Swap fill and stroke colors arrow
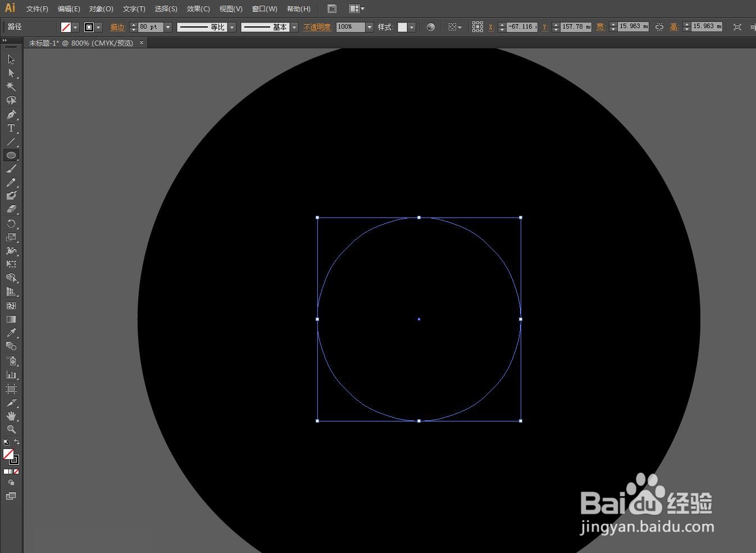The width and height of the screenshot is (756, 553). 17,442
